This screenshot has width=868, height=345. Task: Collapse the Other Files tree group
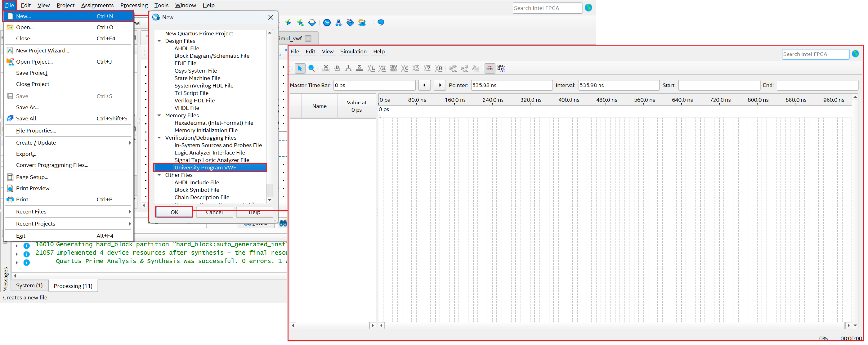coord(159,175)
